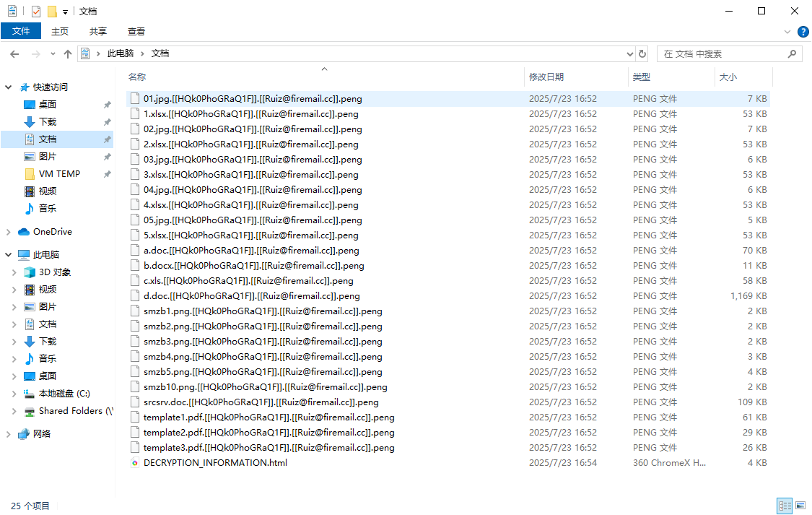Open the address bar history dropdown
This screenshot has height=515, width=812.
pyautogui.click(x=629, y=54)
